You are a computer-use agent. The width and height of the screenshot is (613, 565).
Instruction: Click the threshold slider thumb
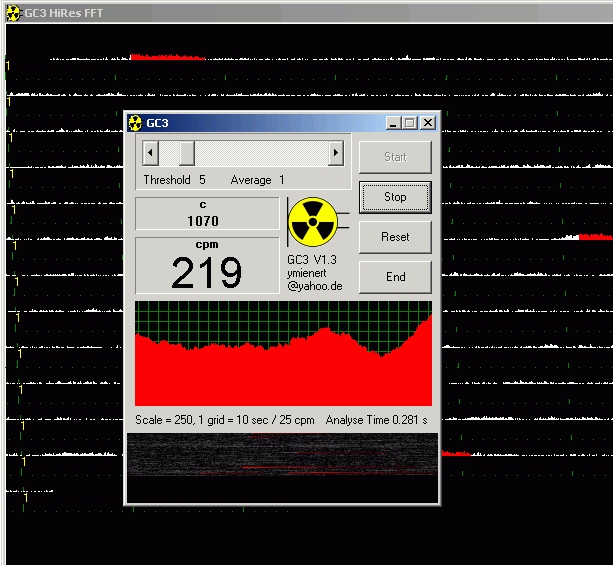(x=186, y=153)
